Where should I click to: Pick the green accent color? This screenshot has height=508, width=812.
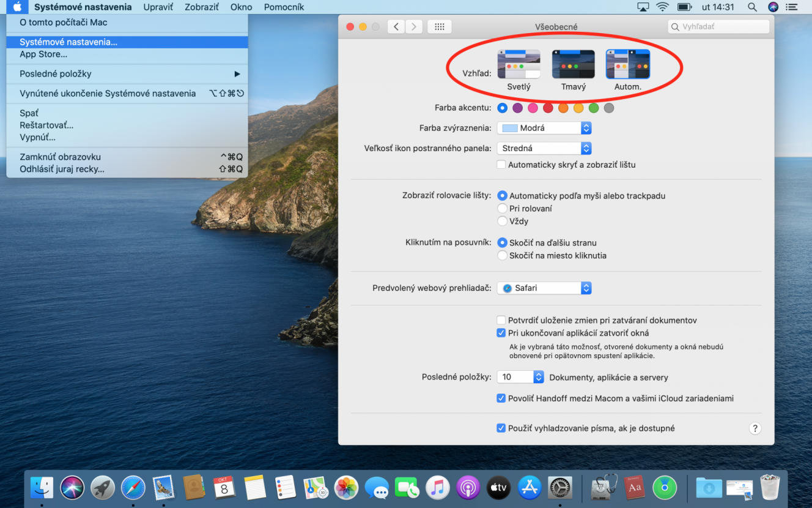pos(594,108)
